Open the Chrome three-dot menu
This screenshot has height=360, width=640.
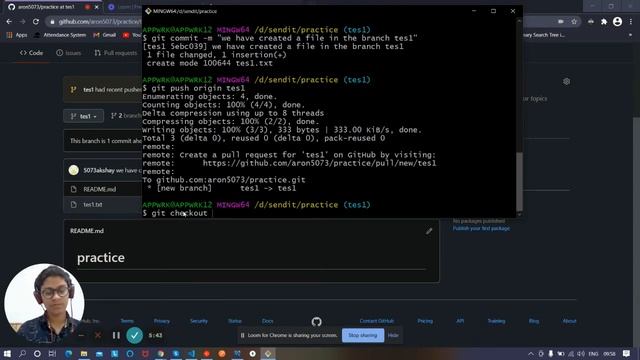631,22
